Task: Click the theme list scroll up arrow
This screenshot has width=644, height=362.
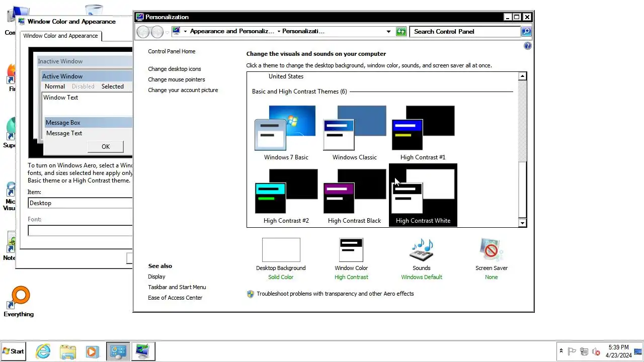Action: 522,76
